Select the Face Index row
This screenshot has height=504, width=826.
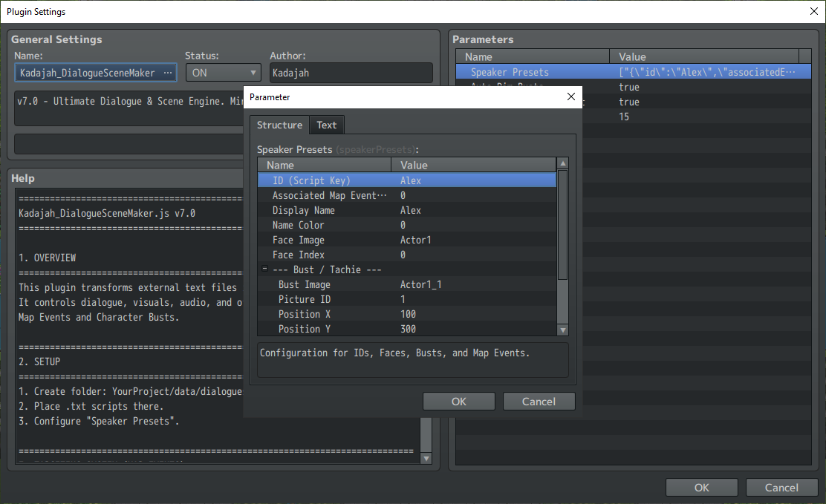coord(406,255)
